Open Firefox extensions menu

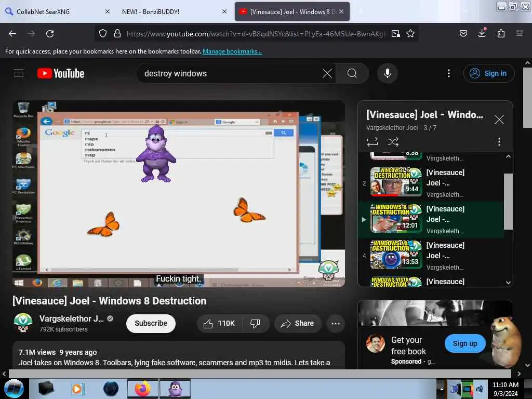tap(501, 34)
